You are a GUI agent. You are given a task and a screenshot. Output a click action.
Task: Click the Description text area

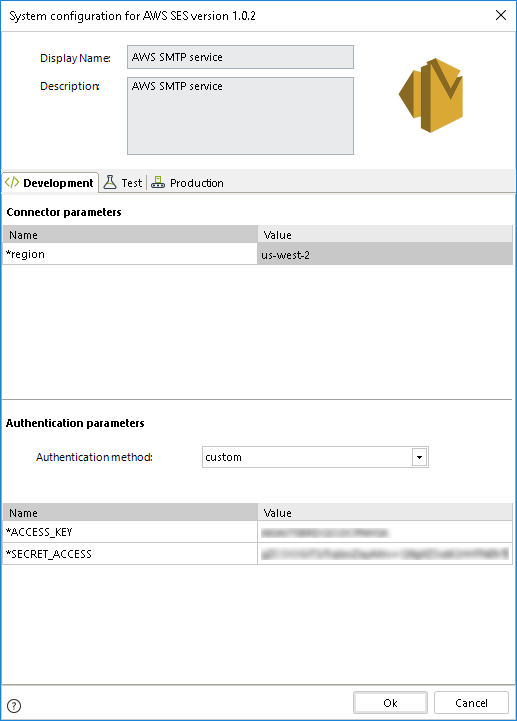[240, 116]
